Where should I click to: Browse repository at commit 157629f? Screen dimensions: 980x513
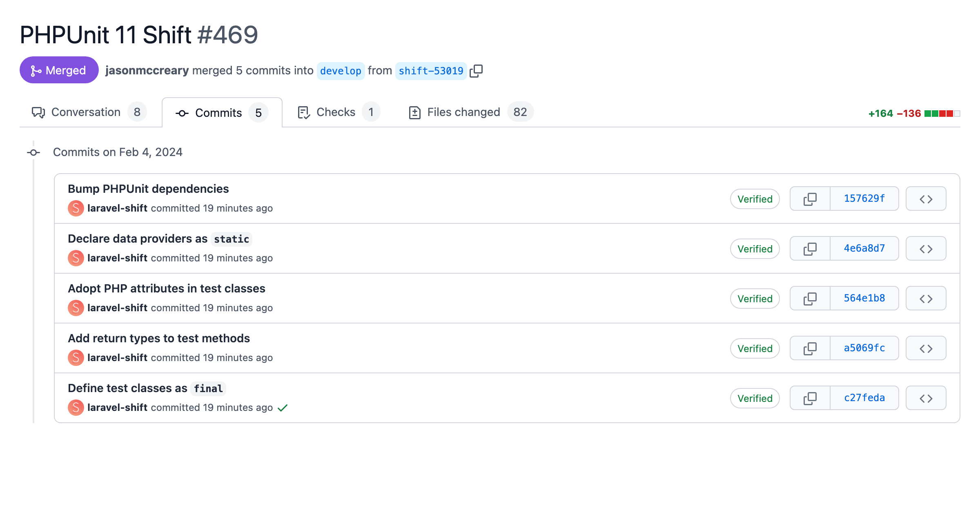coord(926,199)
